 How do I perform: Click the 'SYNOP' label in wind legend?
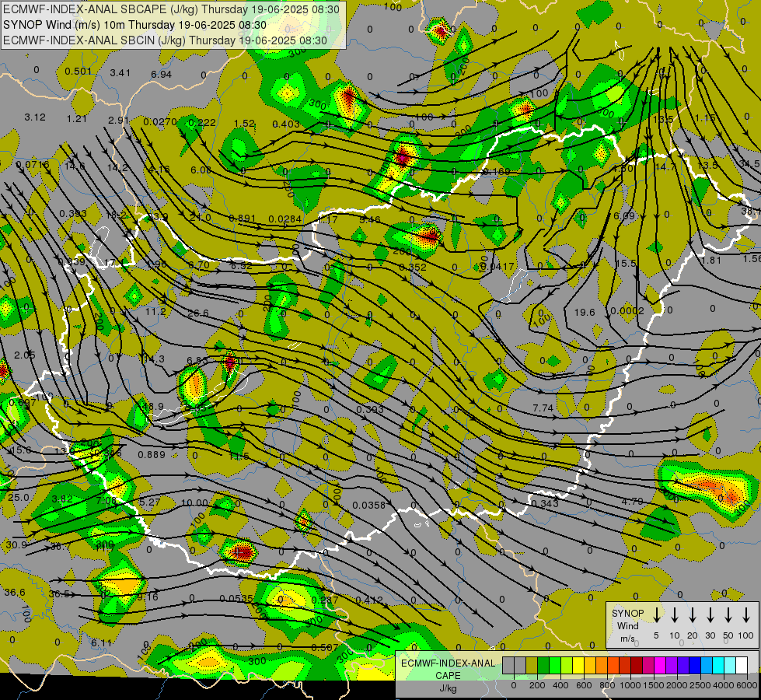point(627,613)
